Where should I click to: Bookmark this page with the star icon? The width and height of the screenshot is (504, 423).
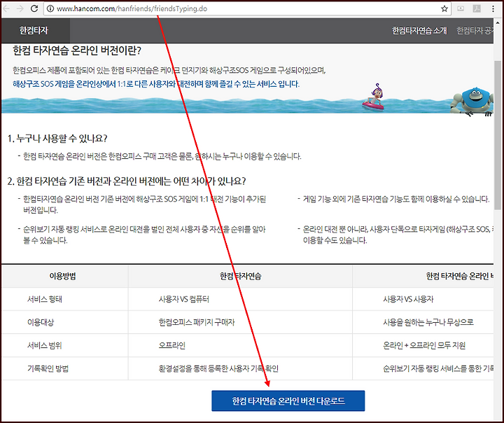click(444, 8)
